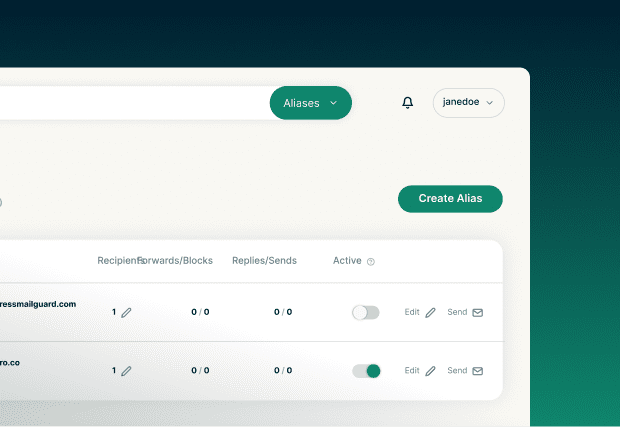This screenshot has width=620, height=427.
Task: Click the Create Alias button
Action: pos(450,199)
